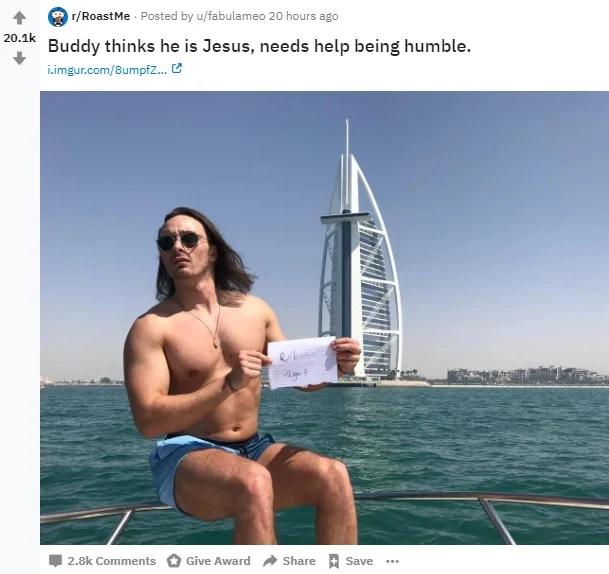Select the Save text label

359,561
